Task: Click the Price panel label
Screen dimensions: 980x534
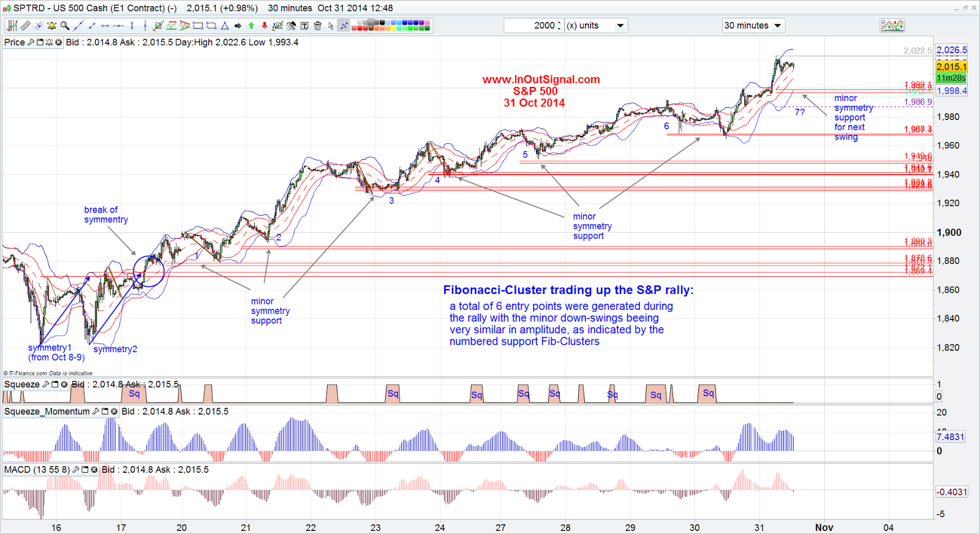Action: [15, 42]
